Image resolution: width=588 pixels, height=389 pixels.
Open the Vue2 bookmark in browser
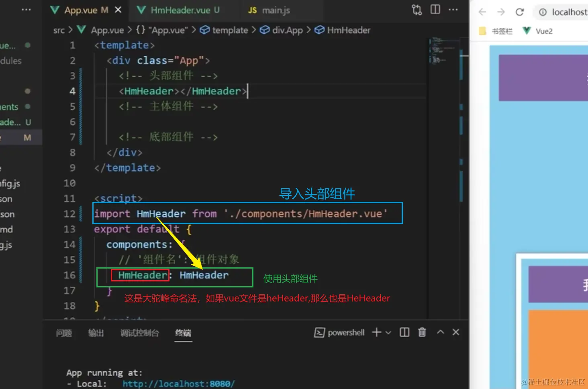[x=538, y=31]
